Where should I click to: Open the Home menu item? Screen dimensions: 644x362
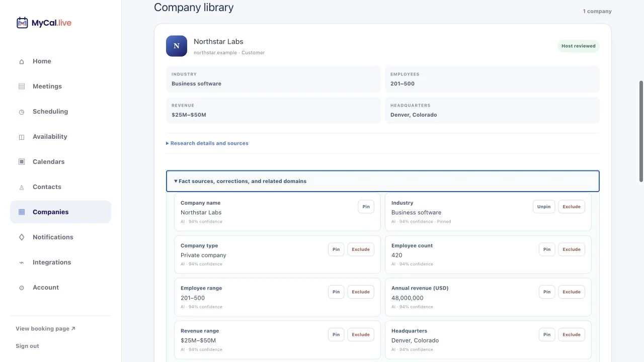pos(60,61)
